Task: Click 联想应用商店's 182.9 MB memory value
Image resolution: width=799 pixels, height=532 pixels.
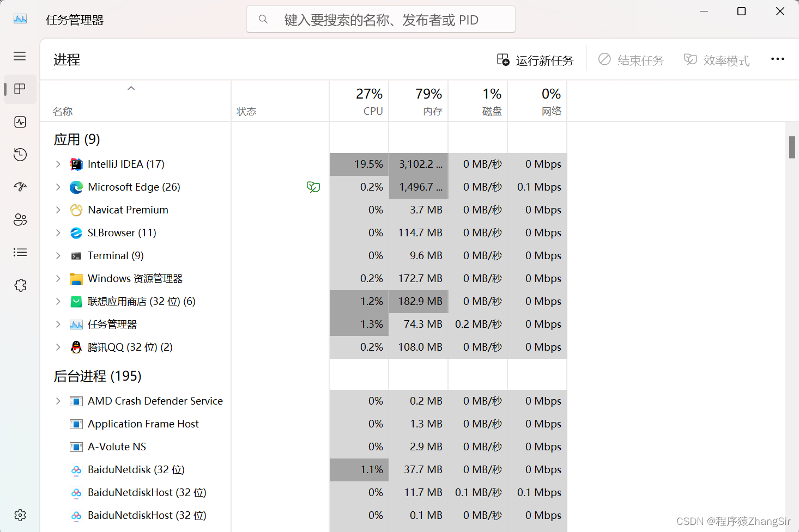Action: click(x=420, y=302)
